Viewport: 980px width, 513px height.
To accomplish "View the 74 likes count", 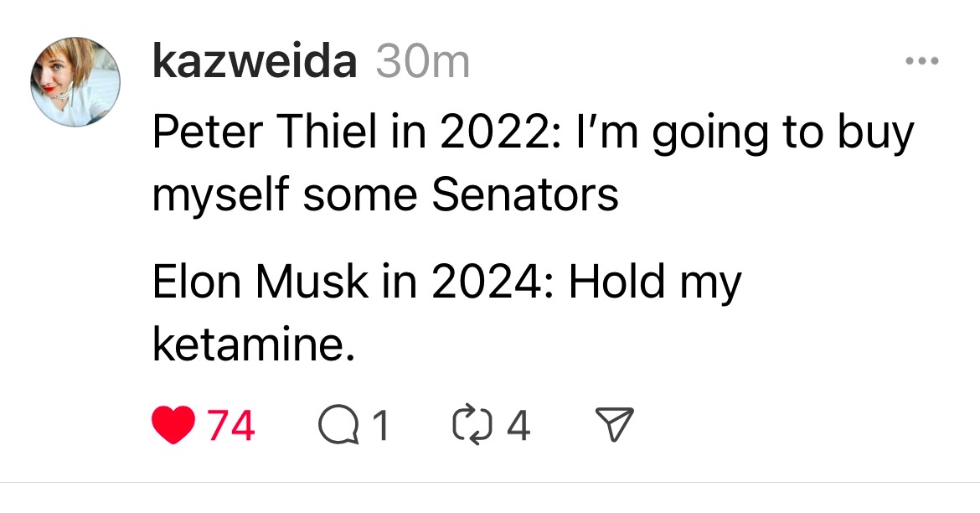I will click(x=230, y=426).
